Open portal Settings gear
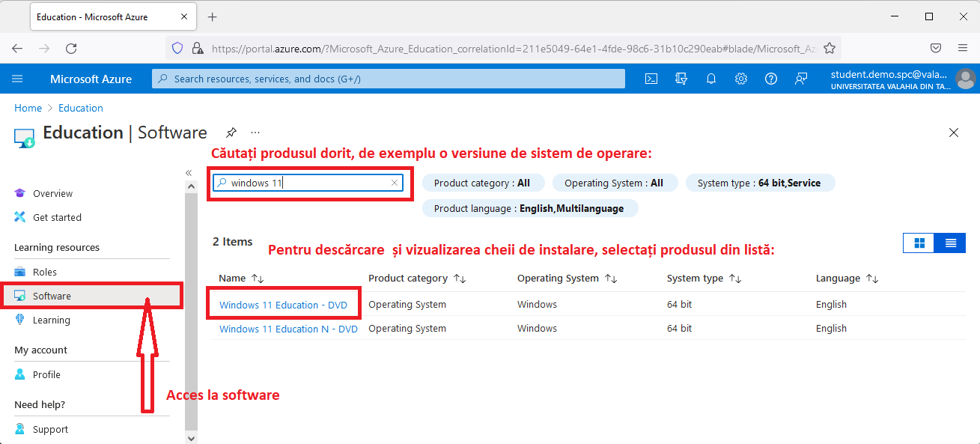 click(741, 79)
